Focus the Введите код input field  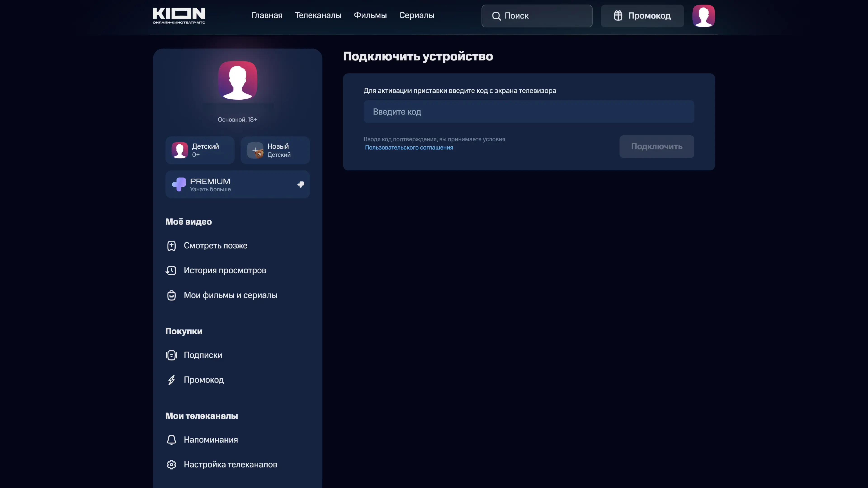[x=529, y=111]
